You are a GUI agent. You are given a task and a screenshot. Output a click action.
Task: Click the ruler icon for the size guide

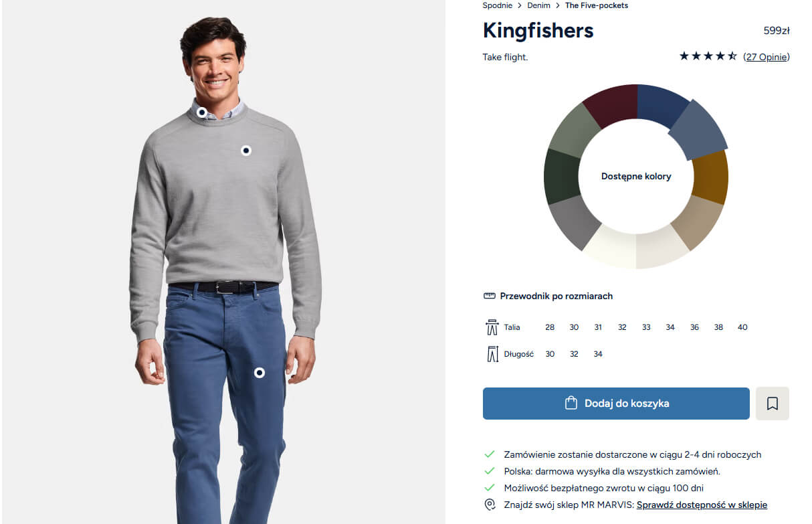pos(489,296)
